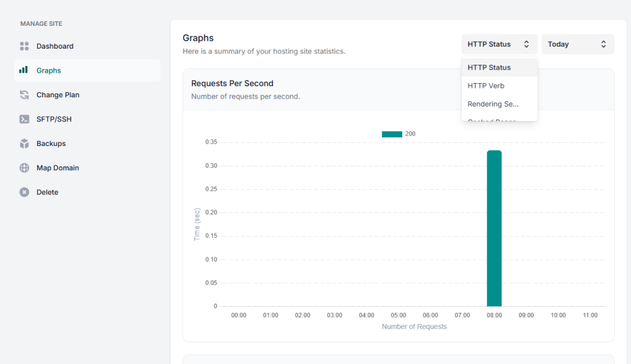Click the 200 legend label
This screenshot has width=631, height=364.
(x=410, y=134)
